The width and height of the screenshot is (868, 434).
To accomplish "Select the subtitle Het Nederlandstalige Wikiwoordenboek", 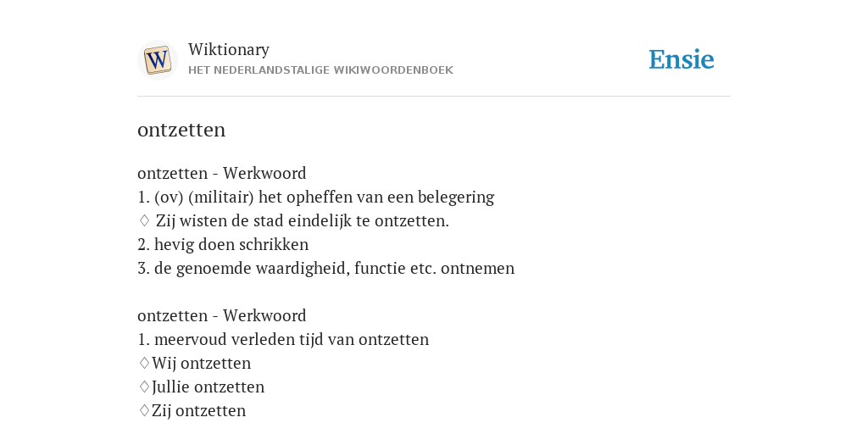I will [x=320, y=70].
